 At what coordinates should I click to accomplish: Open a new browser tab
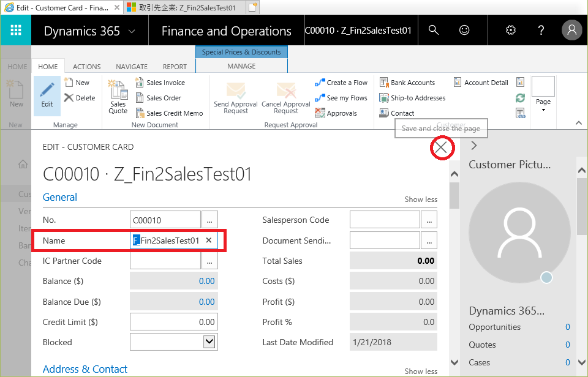click(x=253, y=7)
